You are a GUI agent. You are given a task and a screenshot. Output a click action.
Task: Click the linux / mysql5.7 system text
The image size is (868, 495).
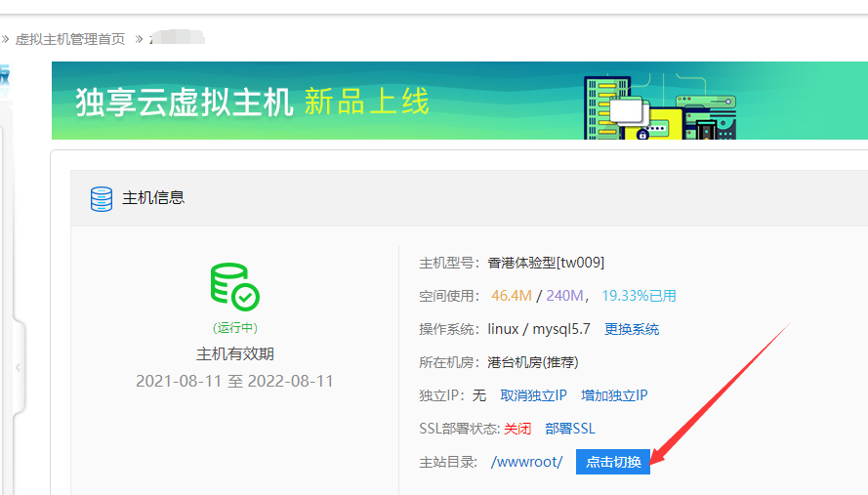(539, 329)
